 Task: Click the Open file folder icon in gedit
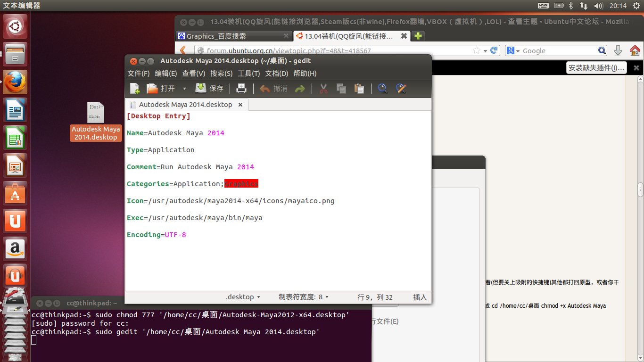[x=152, y=88]
